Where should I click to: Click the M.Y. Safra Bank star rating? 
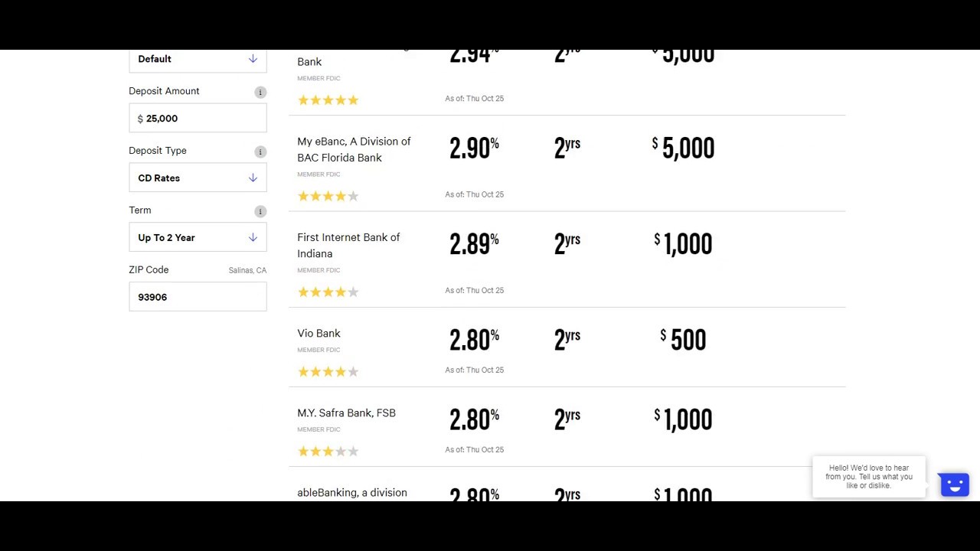point(328,452)
